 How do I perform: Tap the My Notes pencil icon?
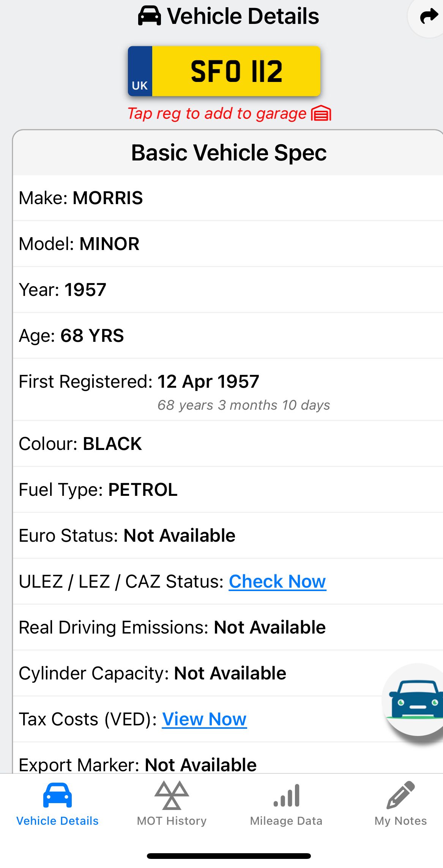pyautogui.click(x=400, y=795)
